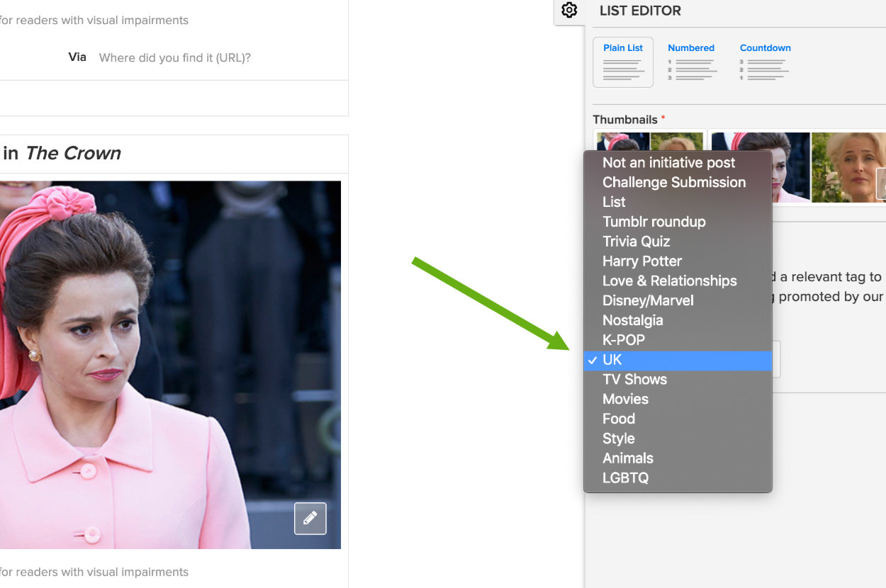Choose 'Nostalgia' option
Screen dimensions: 886x588
click(678, 320)
